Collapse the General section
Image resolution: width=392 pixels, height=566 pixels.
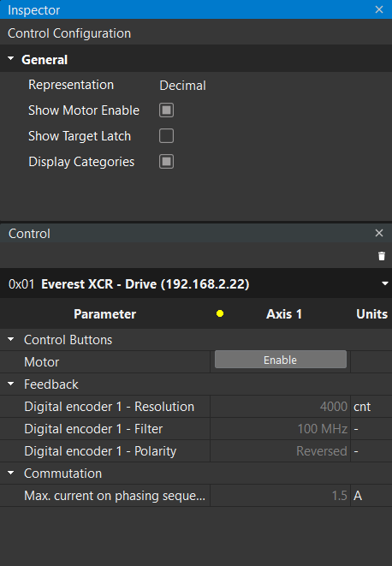pos(11,58)
